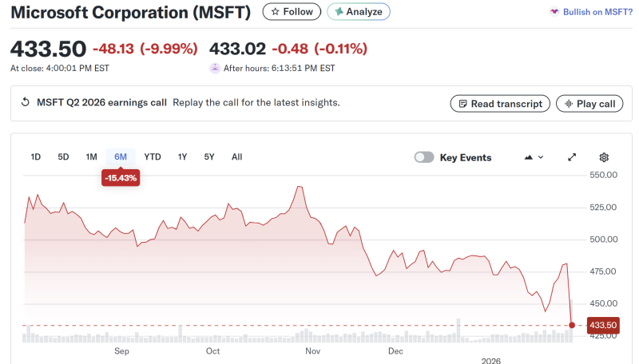Show the 1Y chart range
Viewport: 639px width, 364px height.
click(x=183, y=157)
